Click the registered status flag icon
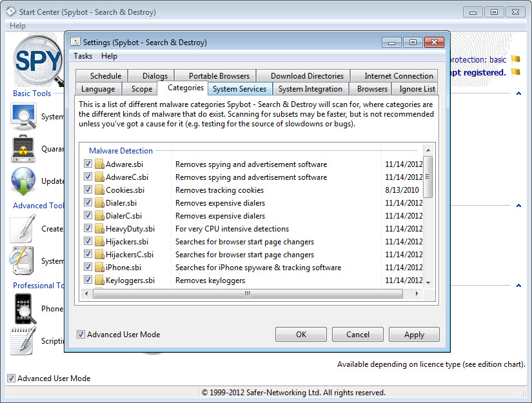 [516, 72]
